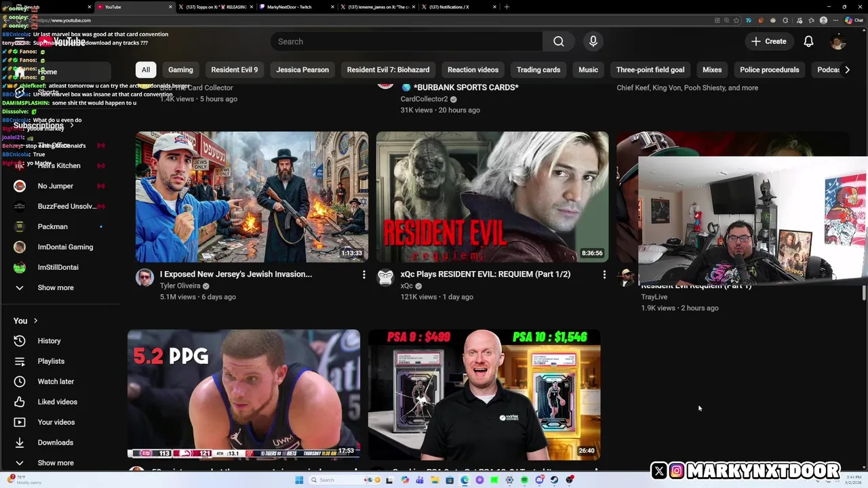This screenshot has height=488, width=868.
Task: Select the Mixes chip
Action: 712,70
